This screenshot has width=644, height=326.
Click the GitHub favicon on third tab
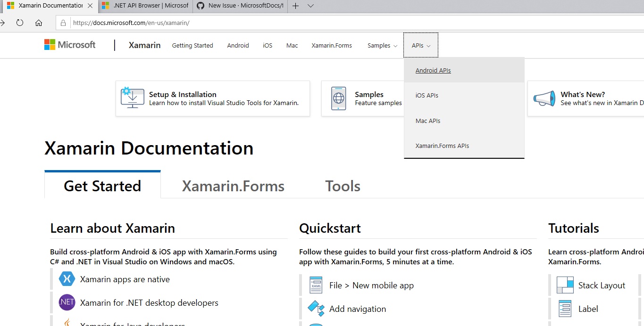tap(201, 6)
